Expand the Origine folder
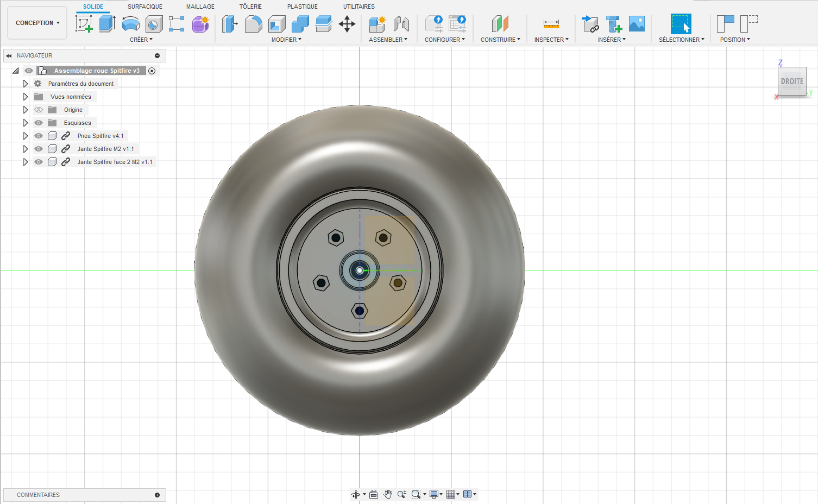 [x=25, y=110]
